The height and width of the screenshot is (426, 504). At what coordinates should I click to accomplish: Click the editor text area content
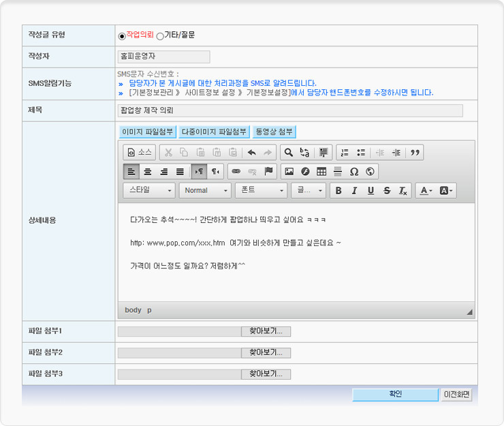click(x=296, y=252)
